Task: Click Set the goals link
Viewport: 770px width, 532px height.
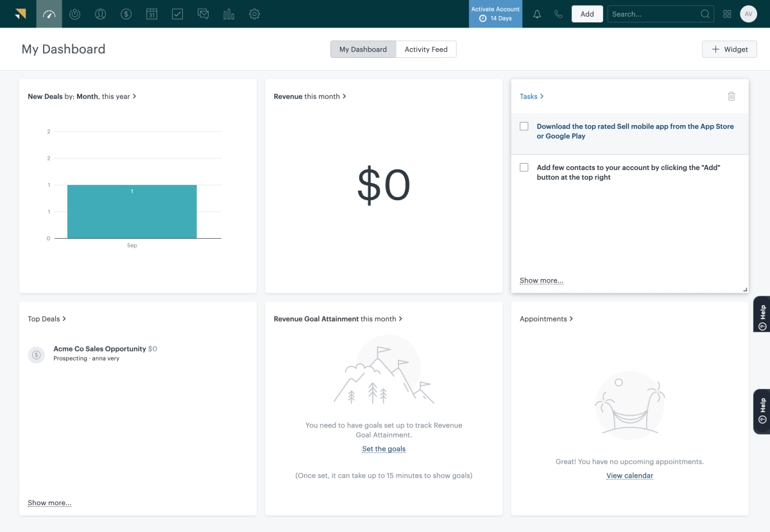Action: [x=384, y=449]
